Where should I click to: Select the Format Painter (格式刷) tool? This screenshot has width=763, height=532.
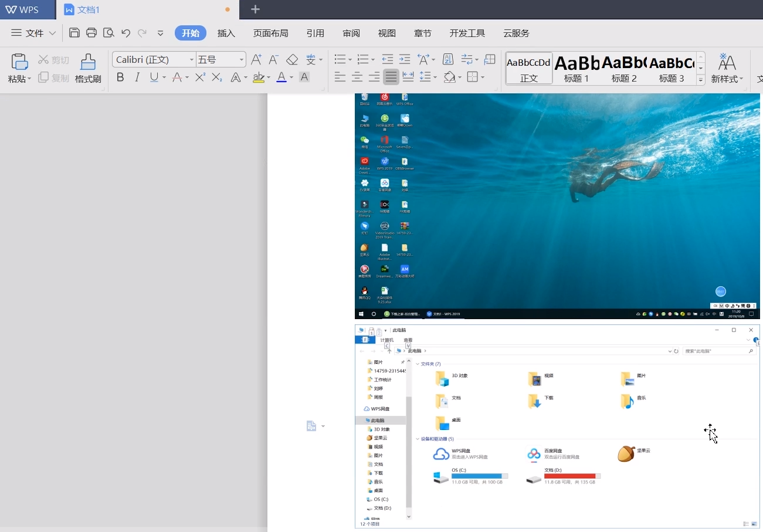pos(88,69)
